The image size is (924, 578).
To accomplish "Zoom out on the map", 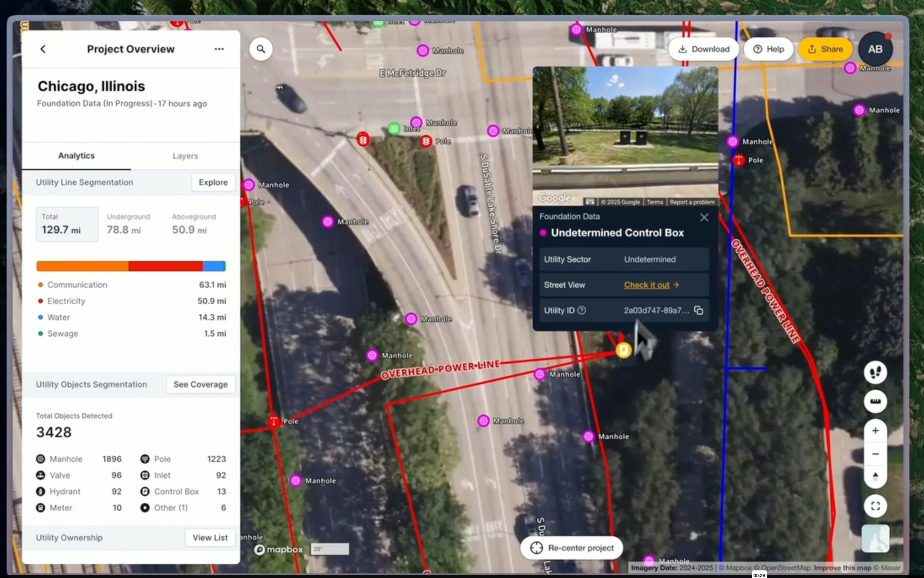I will click(x=875, y=454).
